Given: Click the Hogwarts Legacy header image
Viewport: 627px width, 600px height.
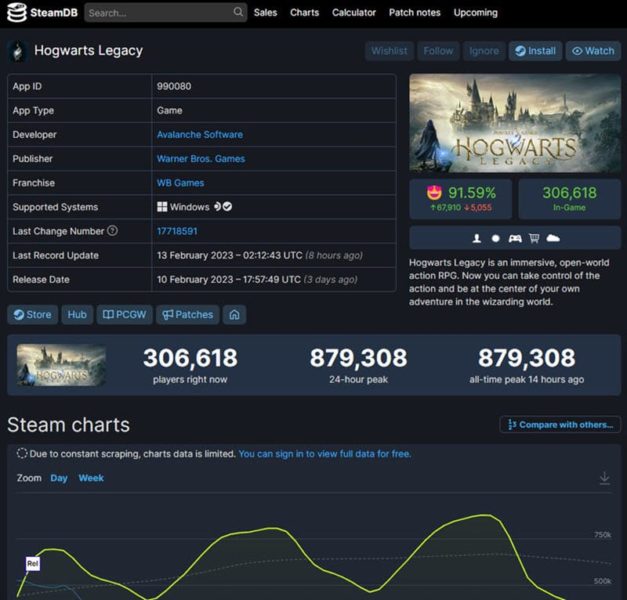Looking at the screenshot, I should pyautogui.click(x=515, y=123).
